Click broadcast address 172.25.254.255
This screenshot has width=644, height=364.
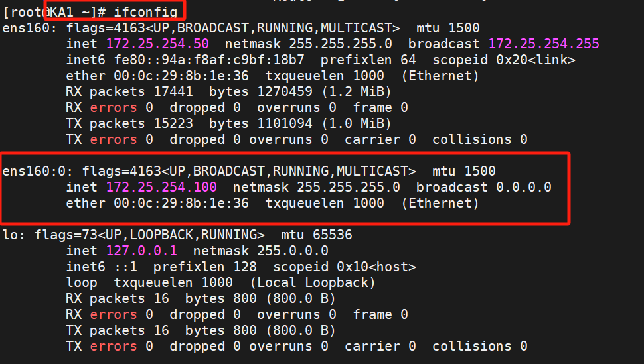click(544, 44)
